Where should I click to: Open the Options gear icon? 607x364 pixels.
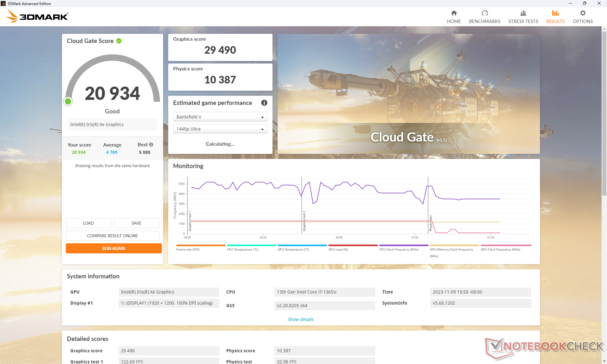(582, 13)
